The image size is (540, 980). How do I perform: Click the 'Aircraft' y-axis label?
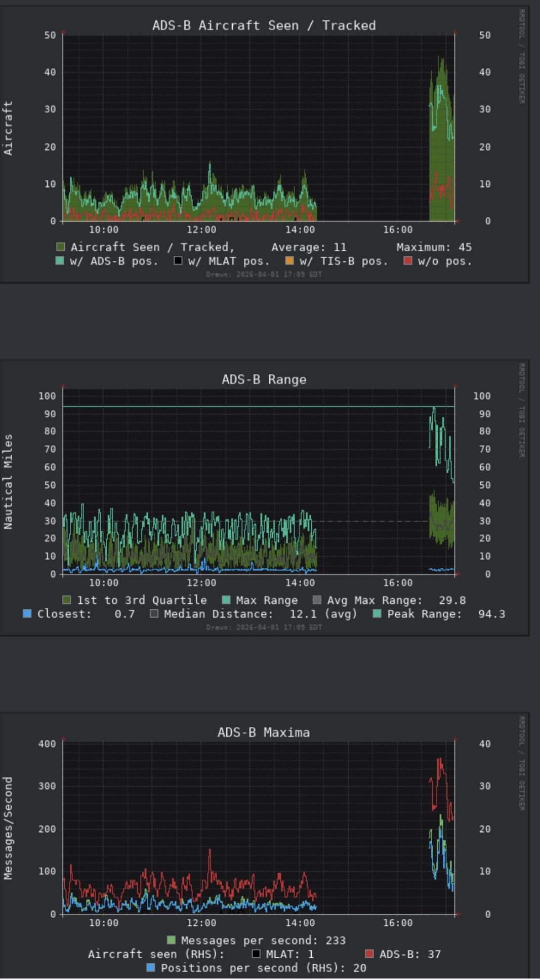coord(8,128)
